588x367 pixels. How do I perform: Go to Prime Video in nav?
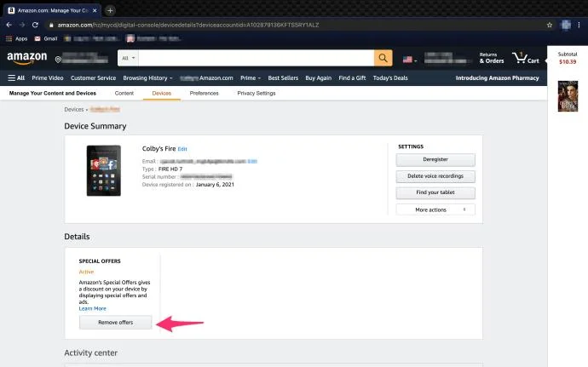48,78
